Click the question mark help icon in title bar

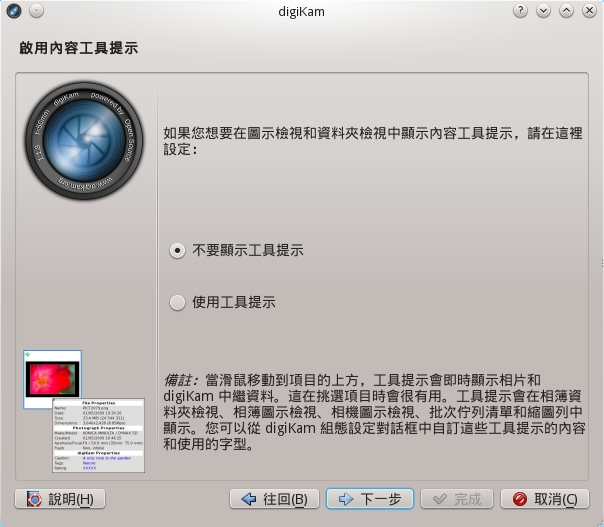(520, 11)
